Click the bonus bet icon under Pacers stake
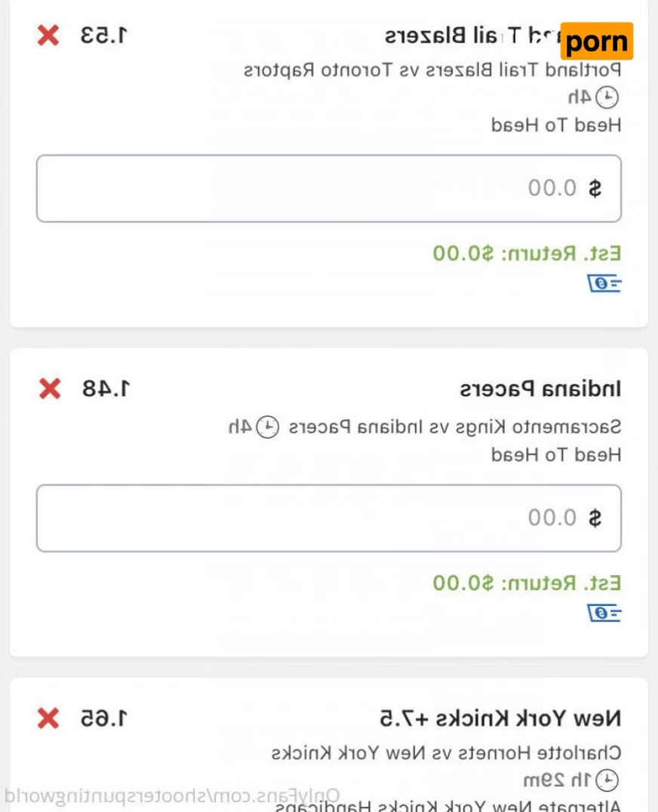 click(x=604, y=613)
